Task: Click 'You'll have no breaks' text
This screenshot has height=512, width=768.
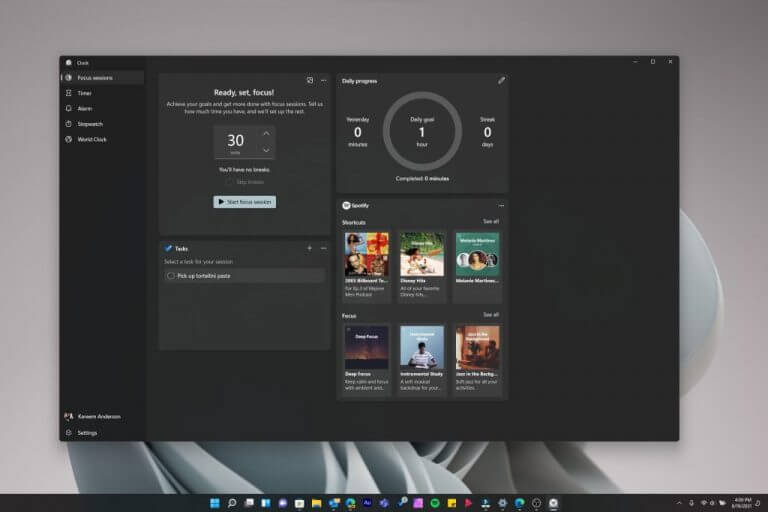Action: (244, 170)
